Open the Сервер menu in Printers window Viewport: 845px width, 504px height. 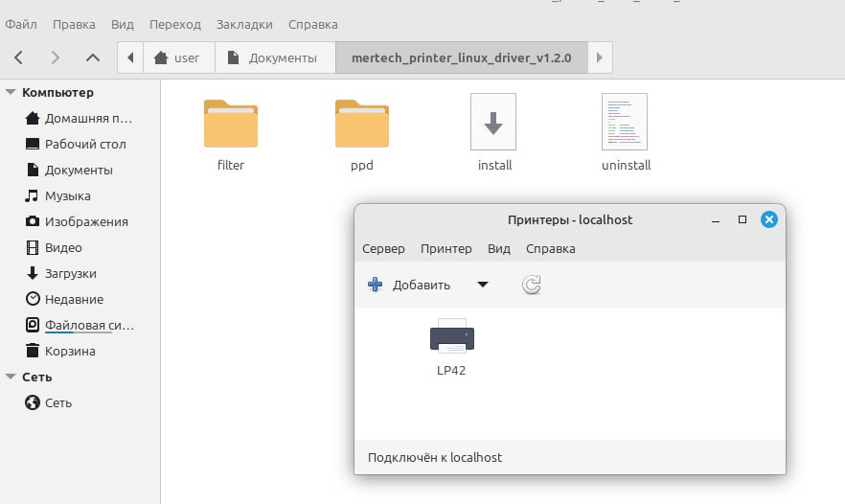383,248
